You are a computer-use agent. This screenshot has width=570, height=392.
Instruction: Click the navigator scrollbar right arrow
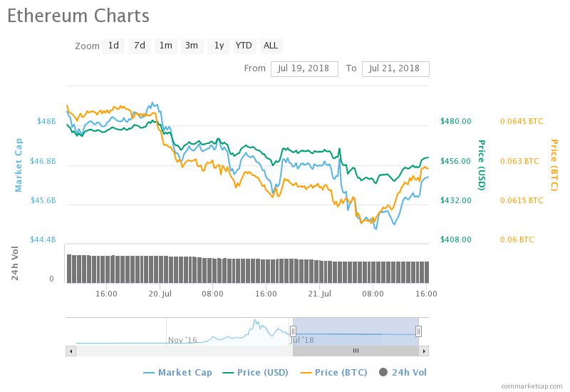(x=424, y=351)
